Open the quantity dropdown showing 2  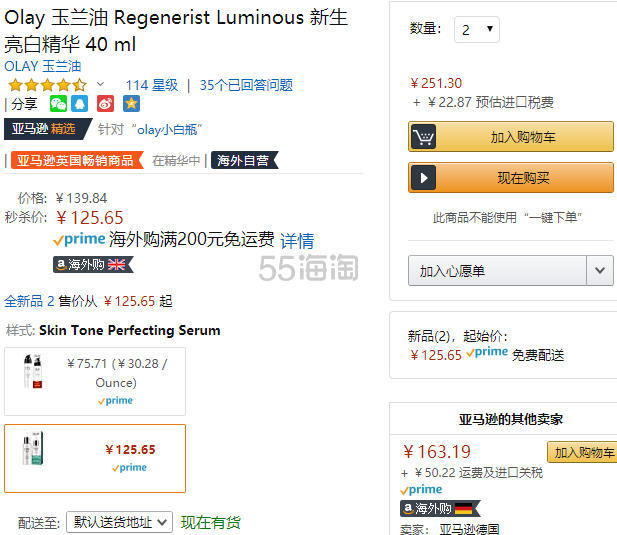click(477, 30)
